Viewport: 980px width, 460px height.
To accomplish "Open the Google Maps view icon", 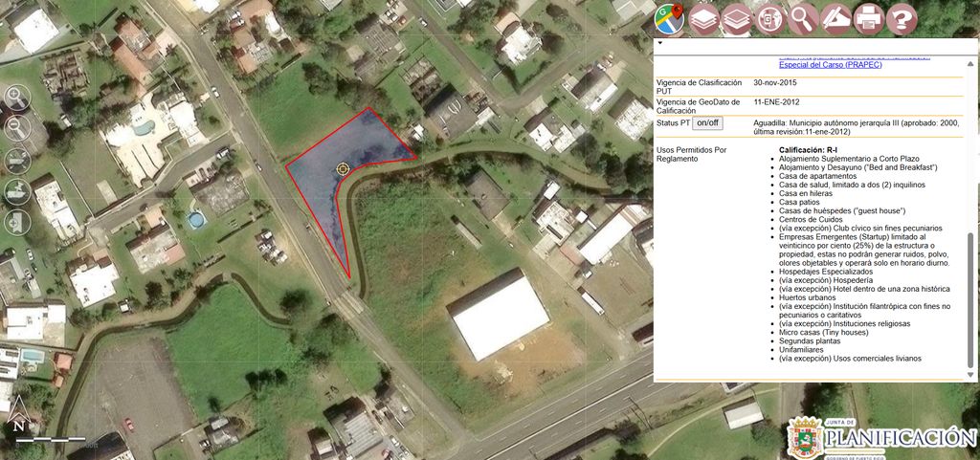I will [669, 17].
